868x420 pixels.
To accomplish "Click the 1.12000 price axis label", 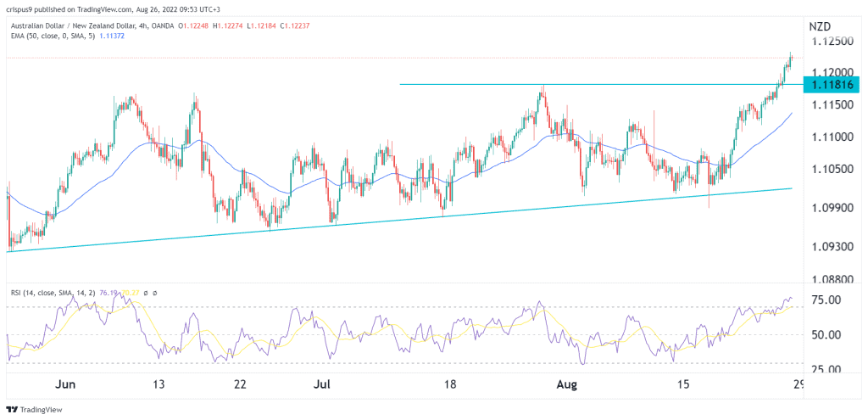I will pos(834,73).
